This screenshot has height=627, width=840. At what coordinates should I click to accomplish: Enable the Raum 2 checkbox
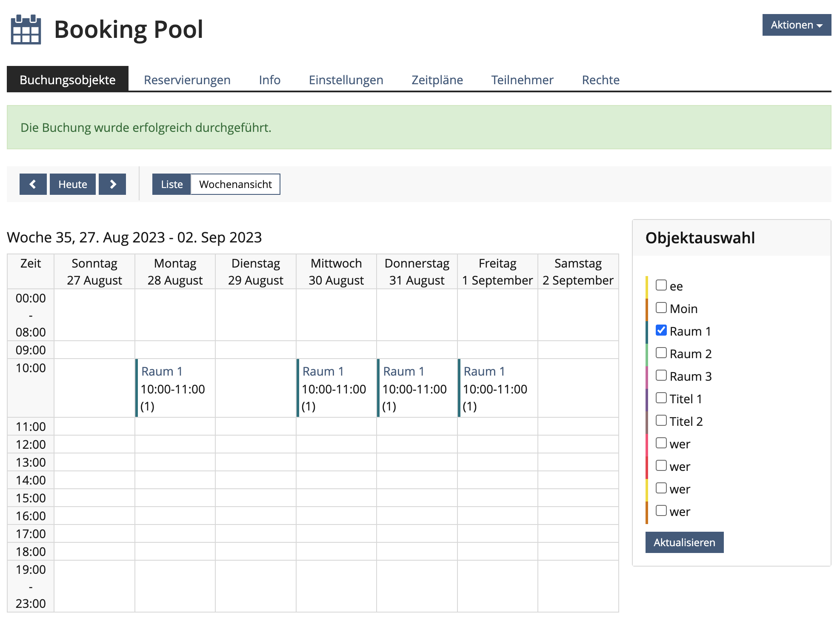click(x=661, y=353)
